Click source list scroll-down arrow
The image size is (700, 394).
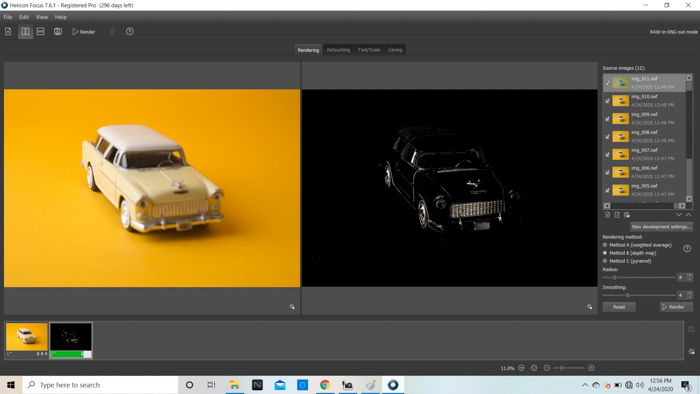coord(689,199)
